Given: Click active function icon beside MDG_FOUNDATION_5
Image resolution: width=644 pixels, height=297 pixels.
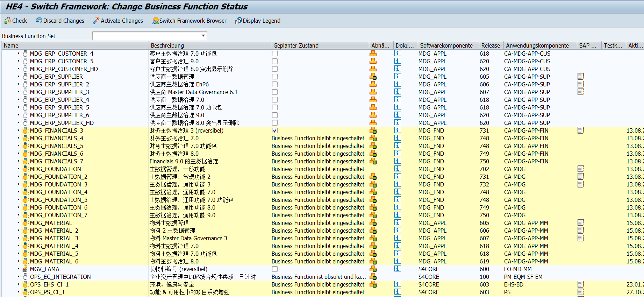Looking at the screenshot, I should coord(25,200).
